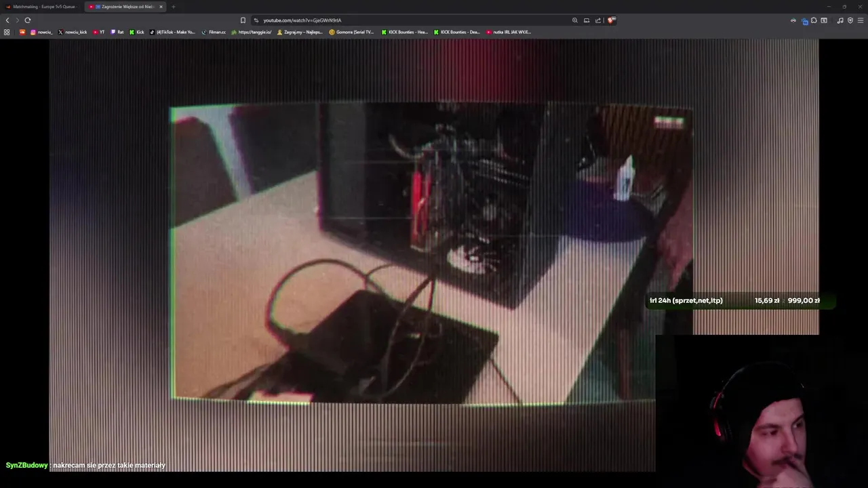This screenshot has height=488, width=868.
Task: Click the screen icon after the zoom magnifier
Action: pos(587,20)
